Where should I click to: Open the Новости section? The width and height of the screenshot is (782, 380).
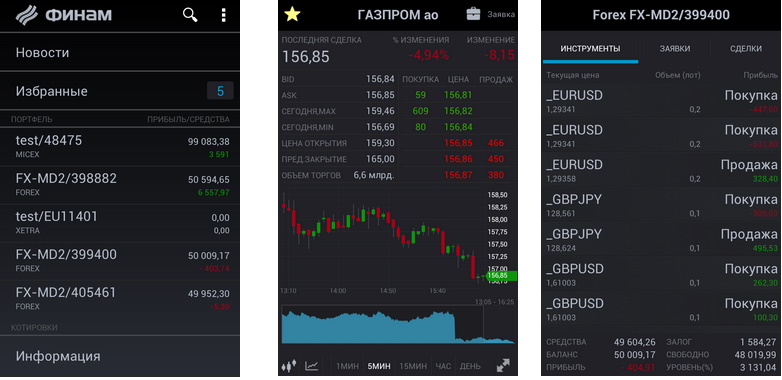tap(120, 52)
